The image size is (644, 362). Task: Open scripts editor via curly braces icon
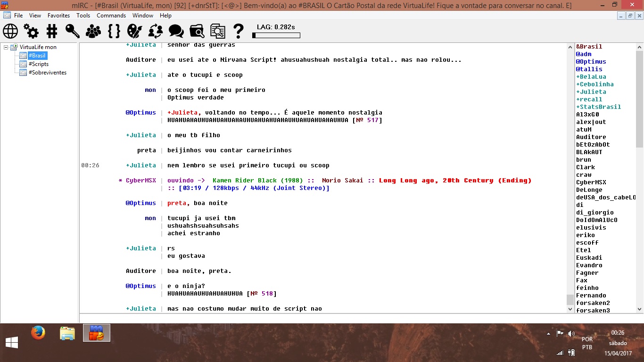coord(114,31)
